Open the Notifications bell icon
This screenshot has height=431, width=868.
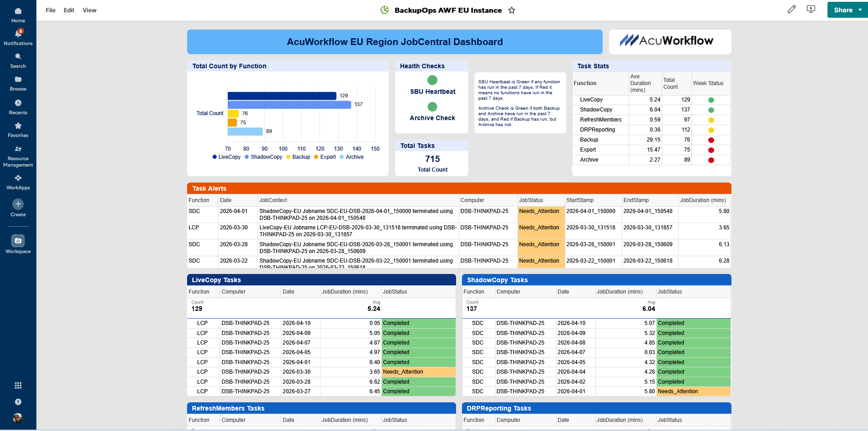tap(18, 35)
